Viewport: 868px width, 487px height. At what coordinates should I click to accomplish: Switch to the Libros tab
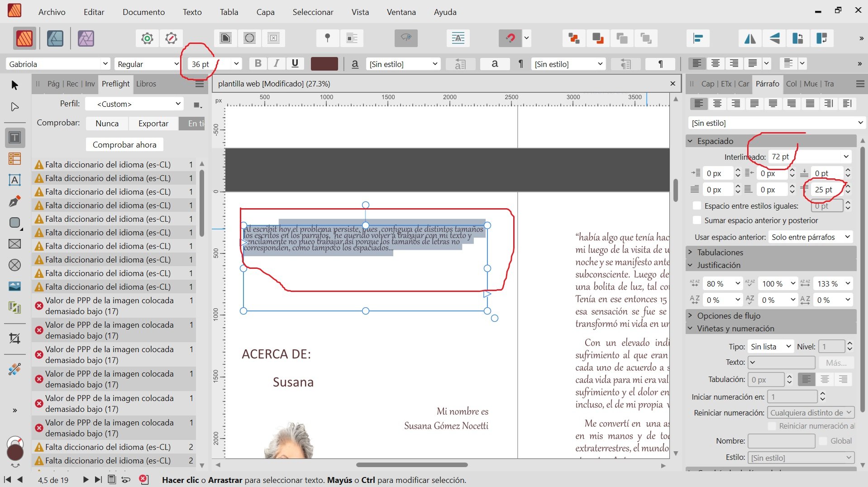pyautogui.click(x=146, y=84)
